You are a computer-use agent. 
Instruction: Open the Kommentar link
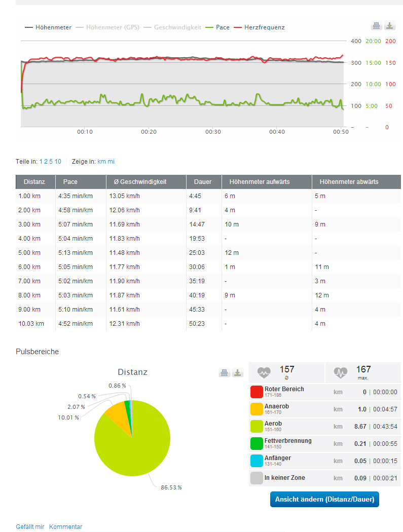(65, 527)
